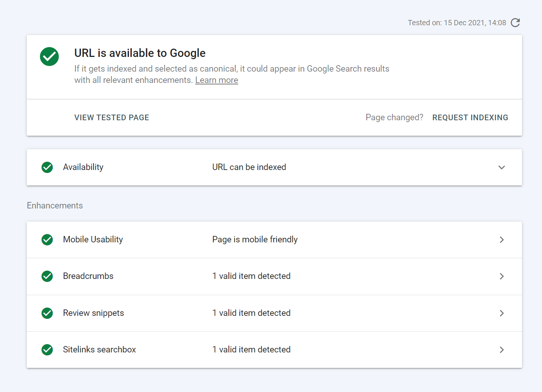The width and height of the screenshot is (542, 392).
Task: Select the Breadcrumbs row label
Action: (88, 276)
